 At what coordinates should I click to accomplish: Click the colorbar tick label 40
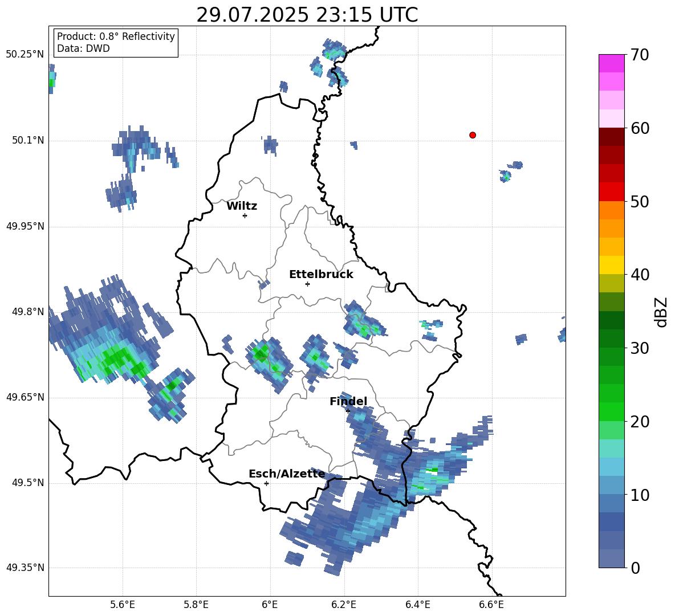(x=639, y=275)
